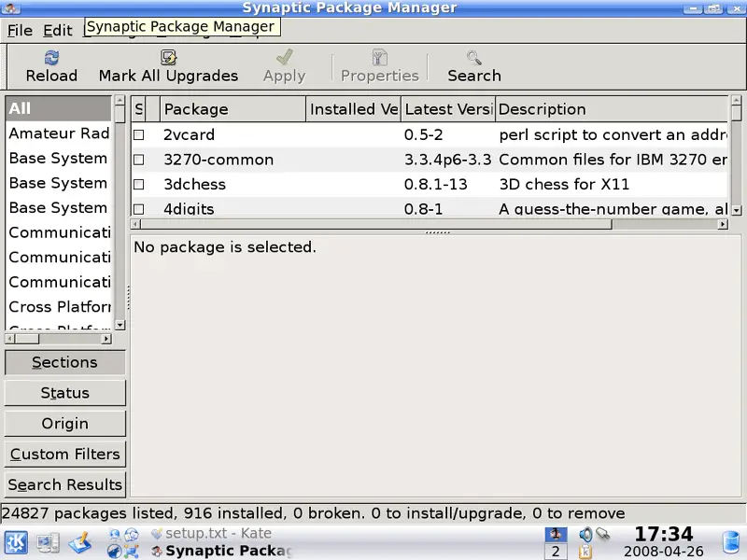Viewport: 747px width, 560px height.
Task: Open the window menu icon in title bar
Action: coord(10,7)
